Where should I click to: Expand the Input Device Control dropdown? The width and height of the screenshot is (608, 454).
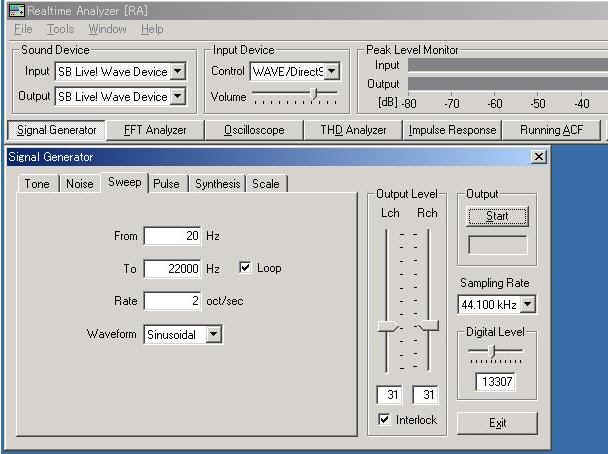coord(332,71)
